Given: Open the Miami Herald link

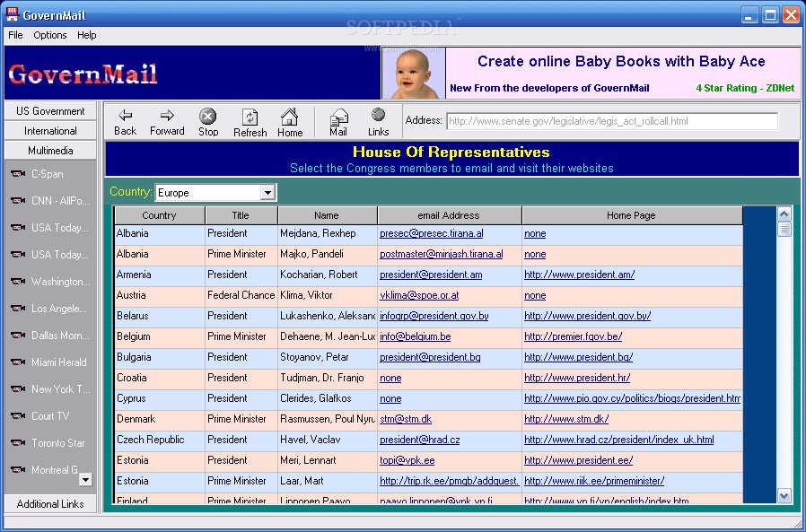Looking at the screenshot, I should click(x=48, y=362).
